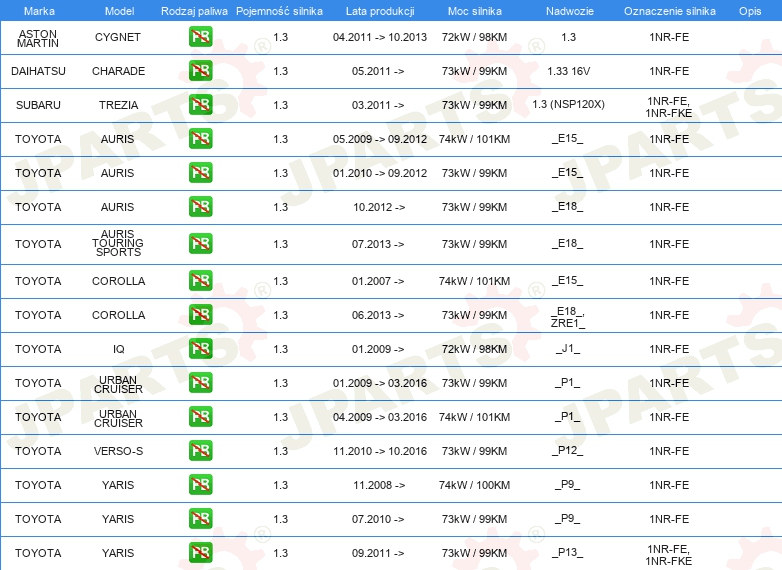Select the _E18_, ZRE1_ body cell
Viewport: 782px width, 570px height.
click(568, 317)
